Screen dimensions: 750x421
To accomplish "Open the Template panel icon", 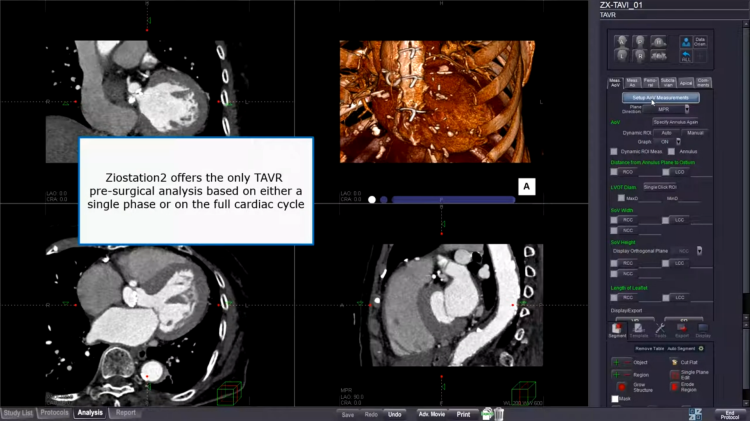I will coord(639,330).
